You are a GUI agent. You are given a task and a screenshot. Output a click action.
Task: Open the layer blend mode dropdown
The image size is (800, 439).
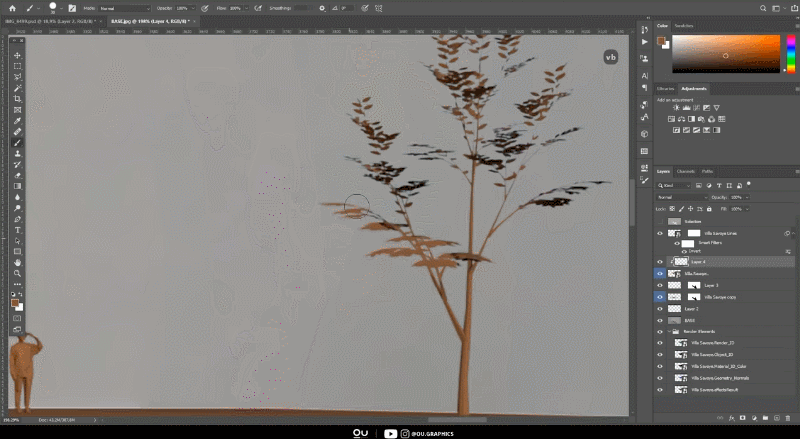point(680,197)
